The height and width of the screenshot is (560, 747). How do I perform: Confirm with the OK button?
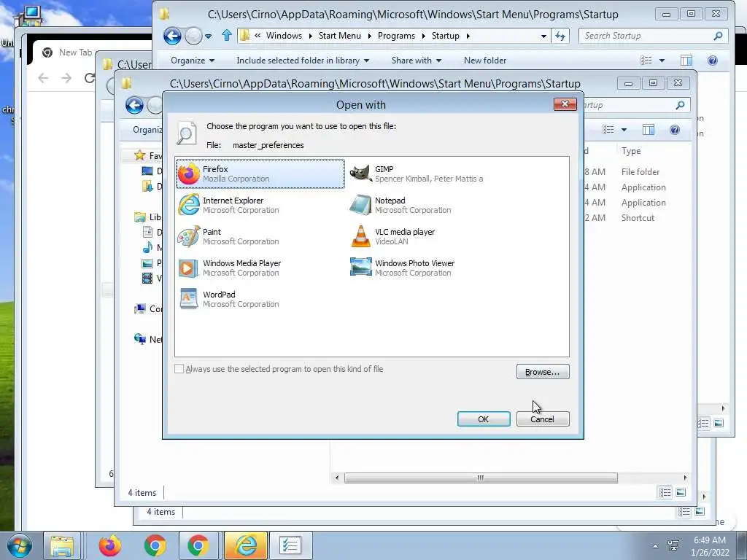click(x=484, y=419)
